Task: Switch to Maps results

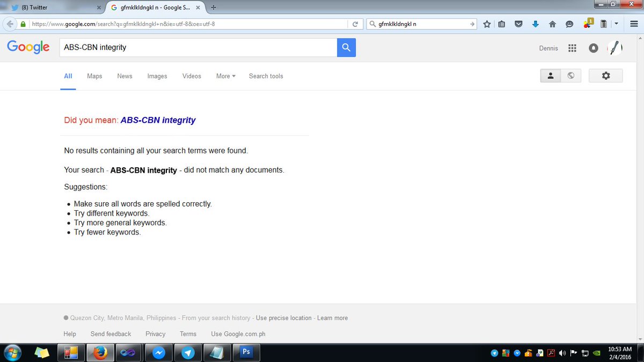Action: 94,76
